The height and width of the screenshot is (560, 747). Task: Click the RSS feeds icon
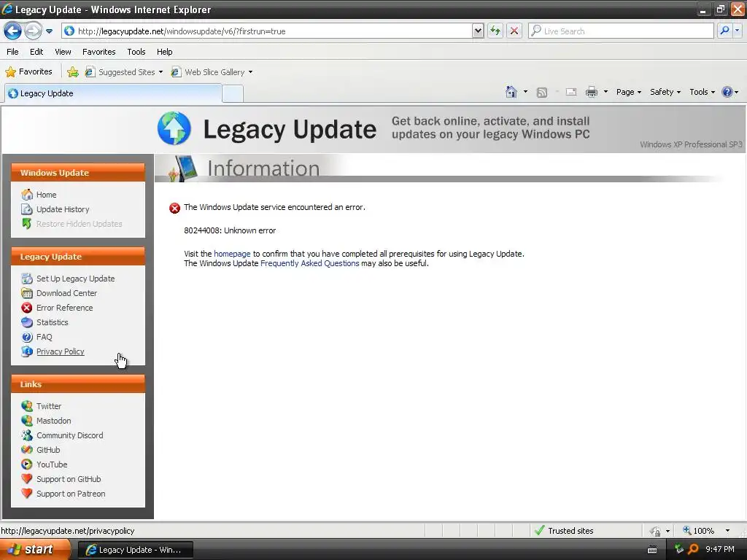click(x=542, y=93)
